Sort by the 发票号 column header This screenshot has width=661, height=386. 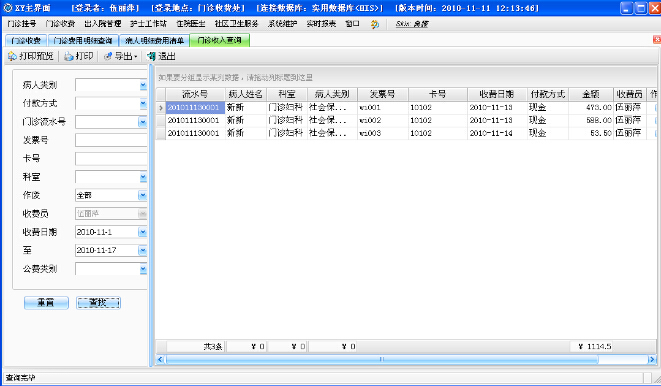tap(383, 94)
